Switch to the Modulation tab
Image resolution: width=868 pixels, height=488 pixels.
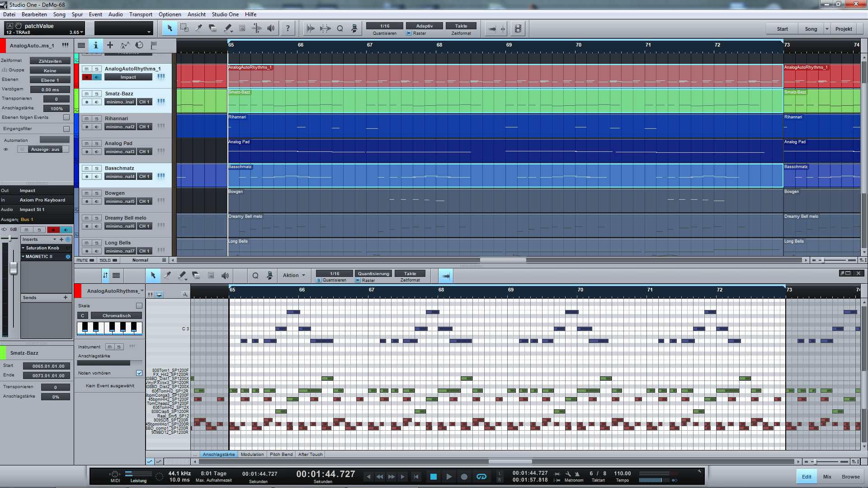pos(252,455)
